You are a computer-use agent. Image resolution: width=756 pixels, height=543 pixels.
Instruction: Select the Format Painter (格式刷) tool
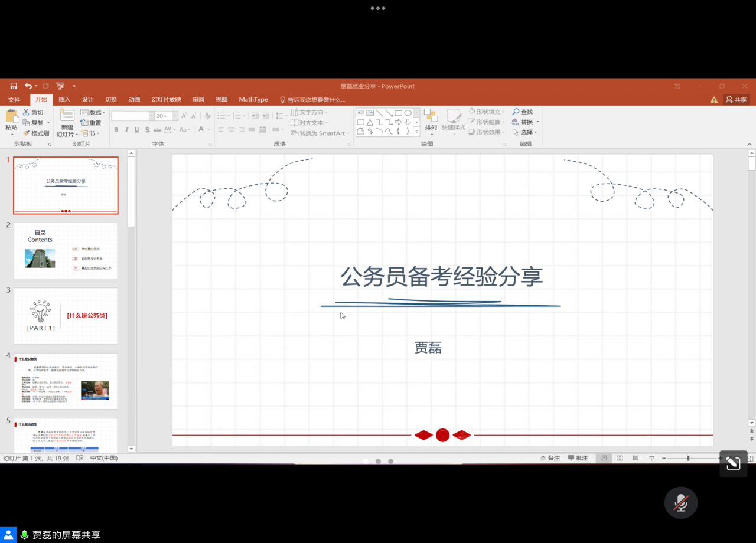(36, 133)
